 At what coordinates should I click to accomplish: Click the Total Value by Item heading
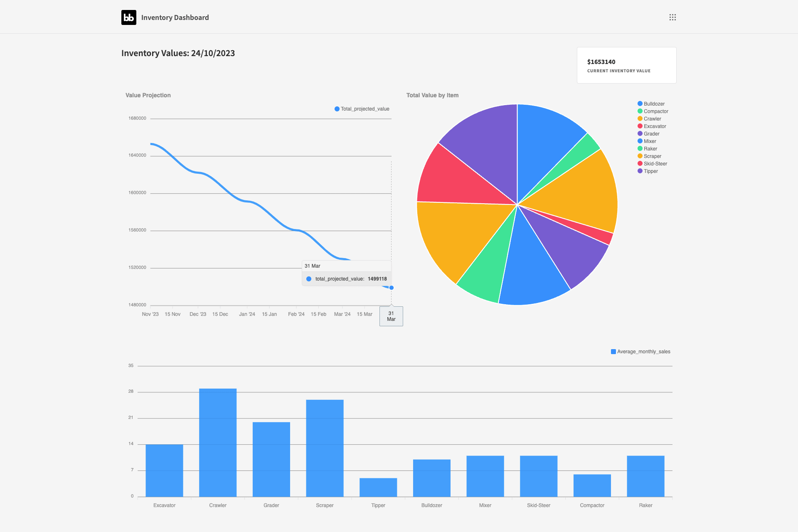[432, 95]
